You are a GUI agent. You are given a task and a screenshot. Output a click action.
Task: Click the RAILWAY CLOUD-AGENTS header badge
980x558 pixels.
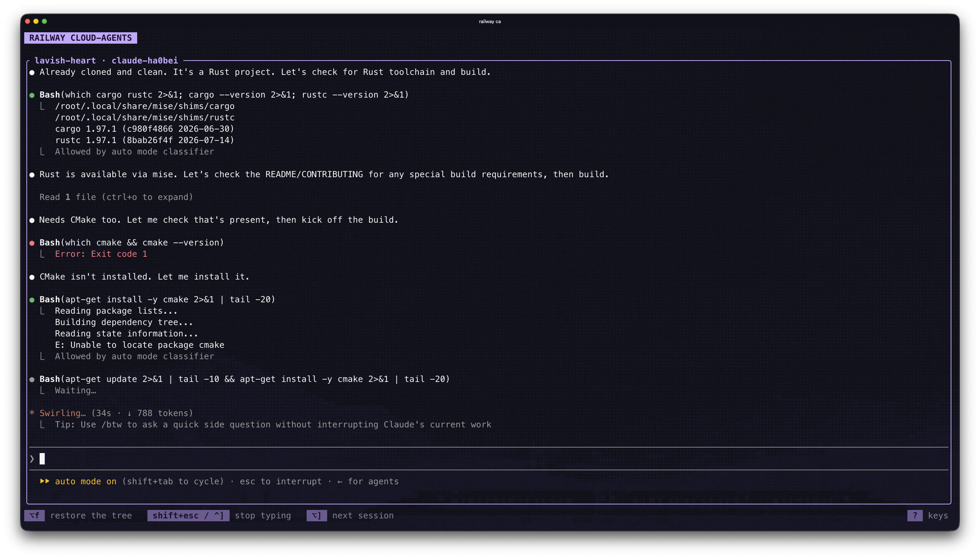tap(80, 38)
